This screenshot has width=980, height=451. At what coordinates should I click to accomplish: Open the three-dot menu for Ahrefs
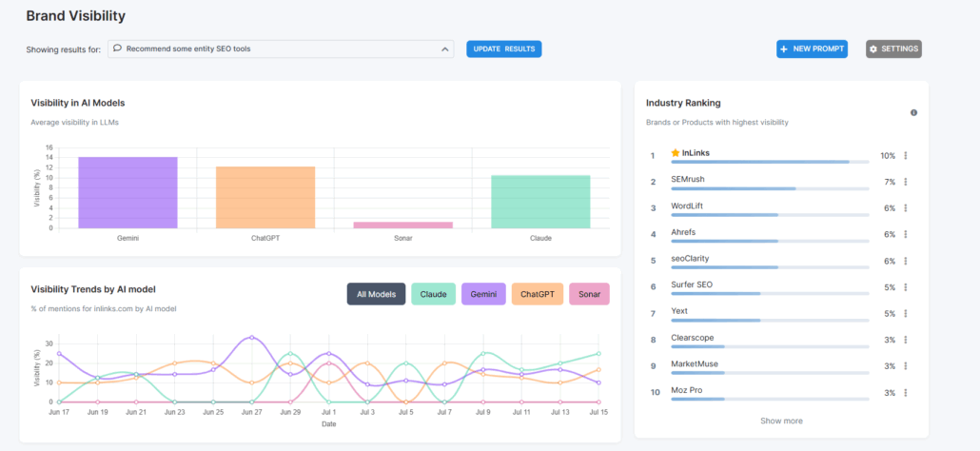pyautogui.click(x=905, y=234)
